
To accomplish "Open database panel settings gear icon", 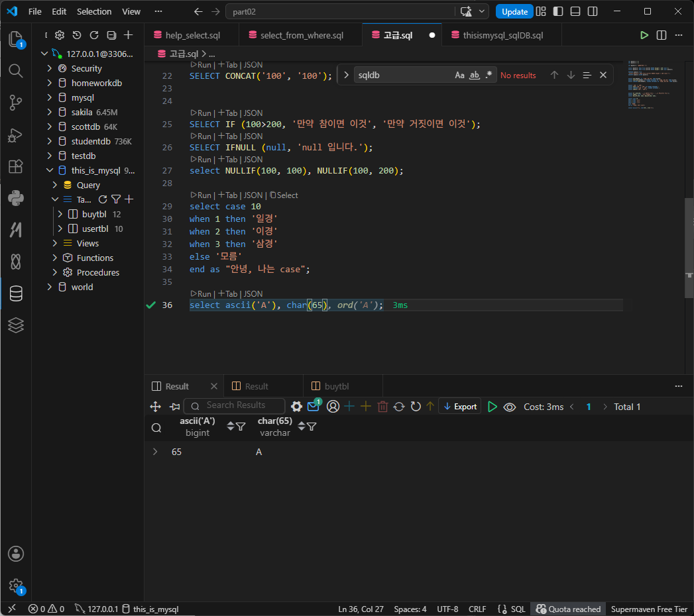I will (x=60, y=35).
